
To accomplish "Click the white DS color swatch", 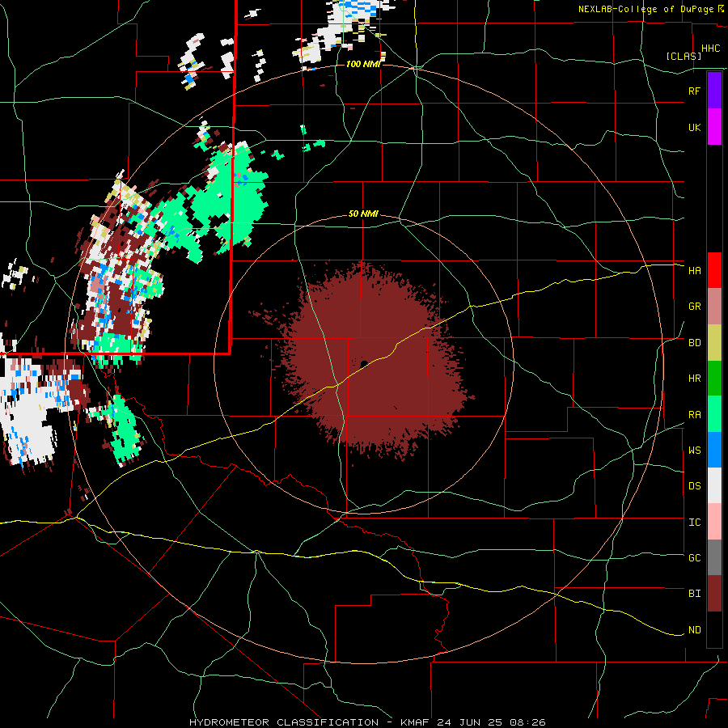I will click(714, 485).
